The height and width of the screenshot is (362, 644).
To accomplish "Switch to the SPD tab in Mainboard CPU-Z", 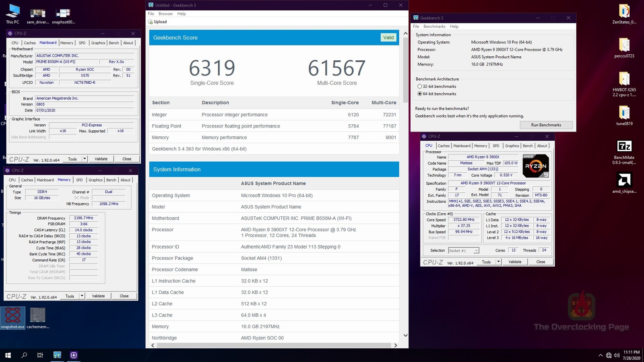I will click(x=82, y=43).
